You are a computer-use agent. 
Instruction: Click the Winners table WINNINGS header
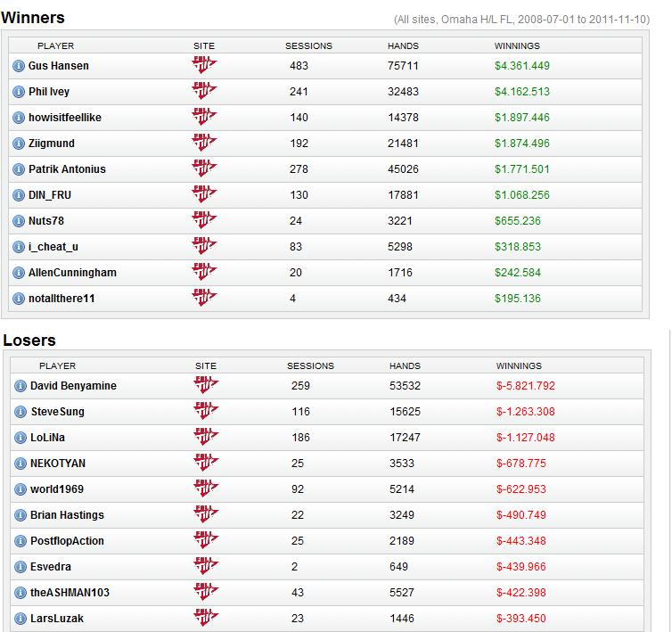[x=517, y=45]
